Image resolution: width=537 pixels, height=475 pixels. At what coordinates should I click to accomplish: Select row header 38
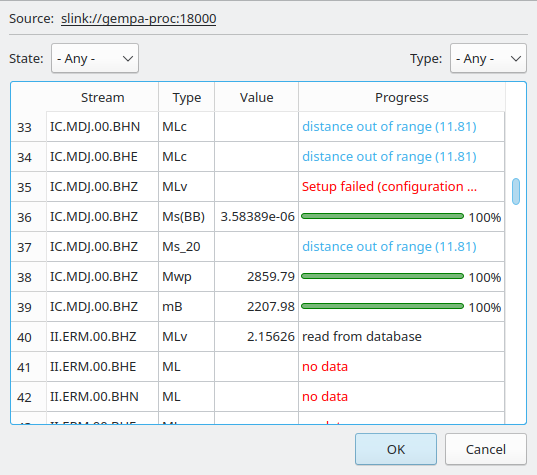point(28,276)
